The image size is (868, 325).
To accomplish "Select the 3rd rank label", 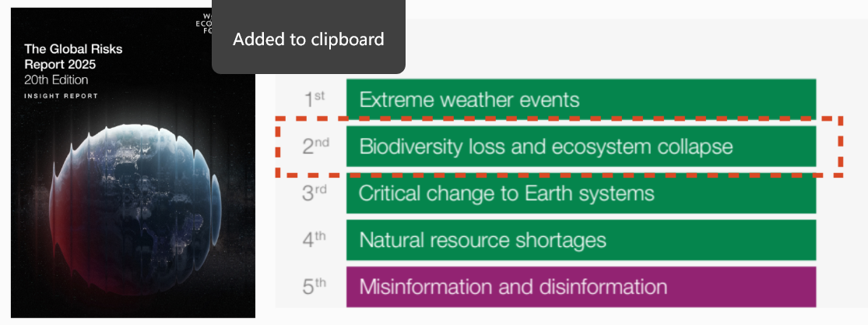I will click(315, 193).
